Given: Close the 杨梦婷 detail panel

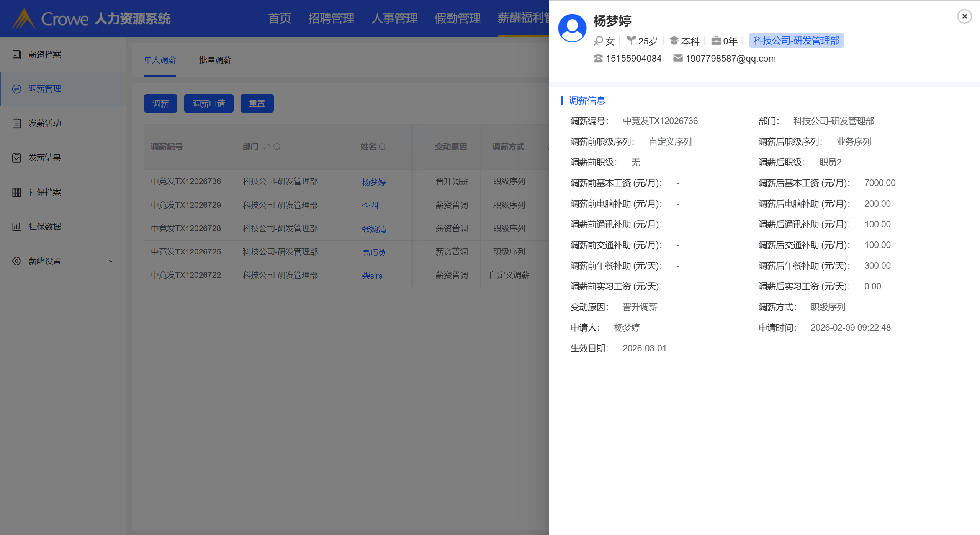Looking at the screenshot, I should [964, 16].
